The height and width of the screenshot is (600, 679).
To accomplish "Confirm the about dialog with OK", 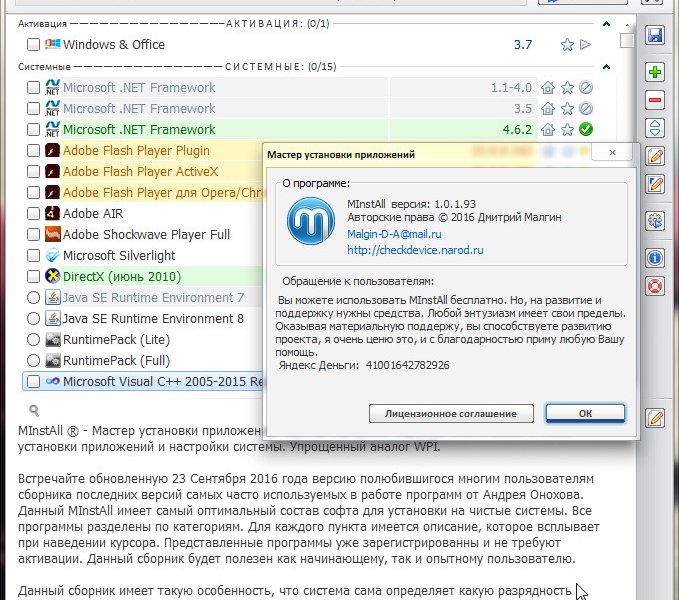I will (x=585, y=413).
